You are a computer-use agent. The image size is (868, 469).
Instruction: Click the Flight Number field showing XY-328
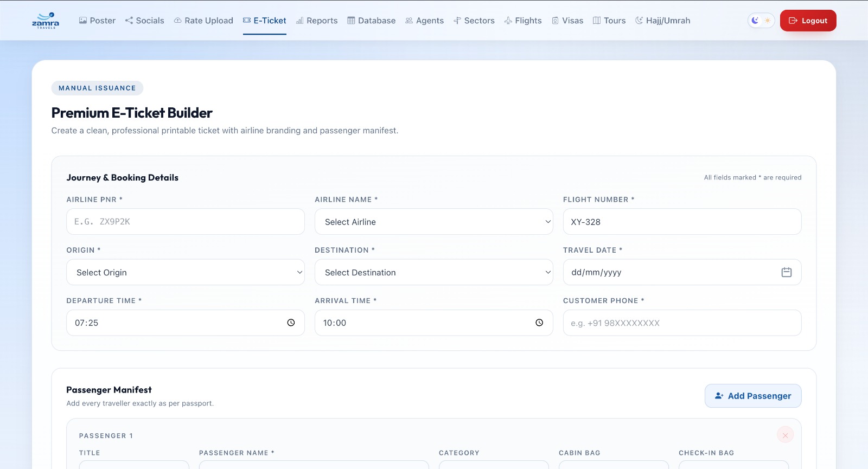coord(682,222)
